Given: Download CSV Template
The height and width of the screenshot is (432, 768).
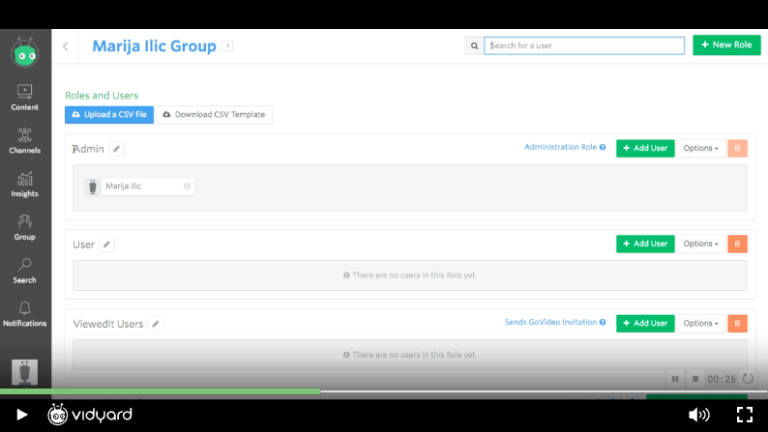Looking at the screenshot, I should point(214,115).
